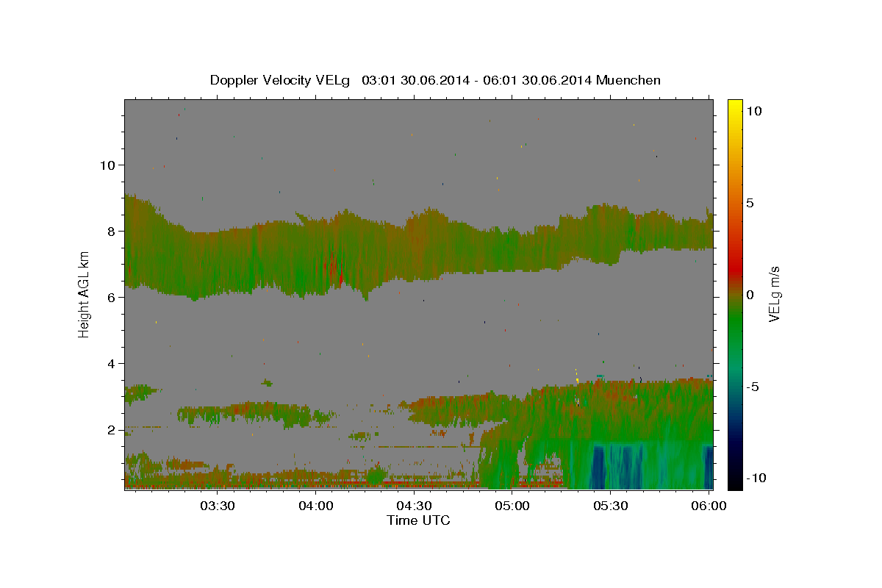Click the colorbar value -10

pos(756,478)
